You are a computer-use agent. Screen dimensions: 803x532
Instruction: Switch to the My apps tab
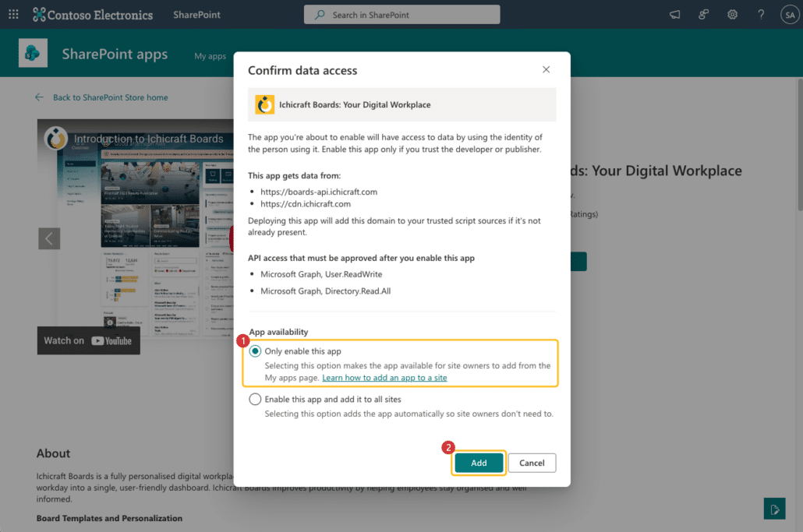(210, 56)
